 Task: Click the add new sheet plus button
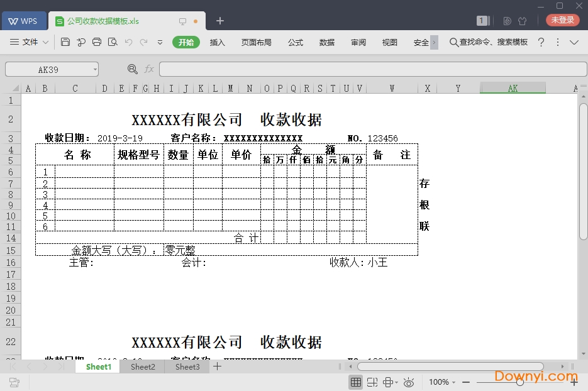coord(217,366)
